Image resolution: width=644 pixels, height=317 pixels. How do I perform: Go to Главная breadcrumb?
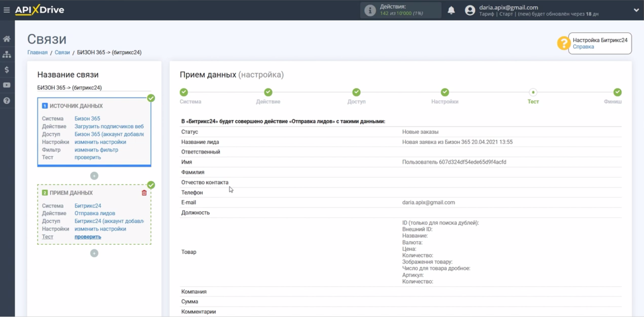[x=37, y=52]
